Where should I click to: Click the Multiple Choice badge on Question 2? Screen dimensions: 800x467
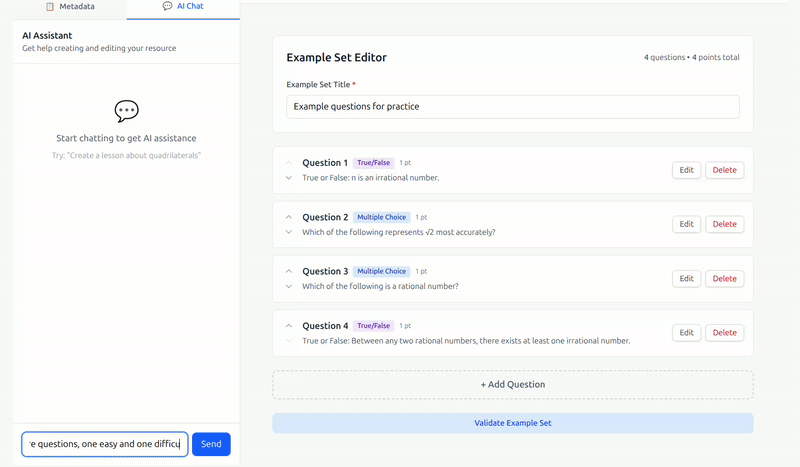click(381, 217)
